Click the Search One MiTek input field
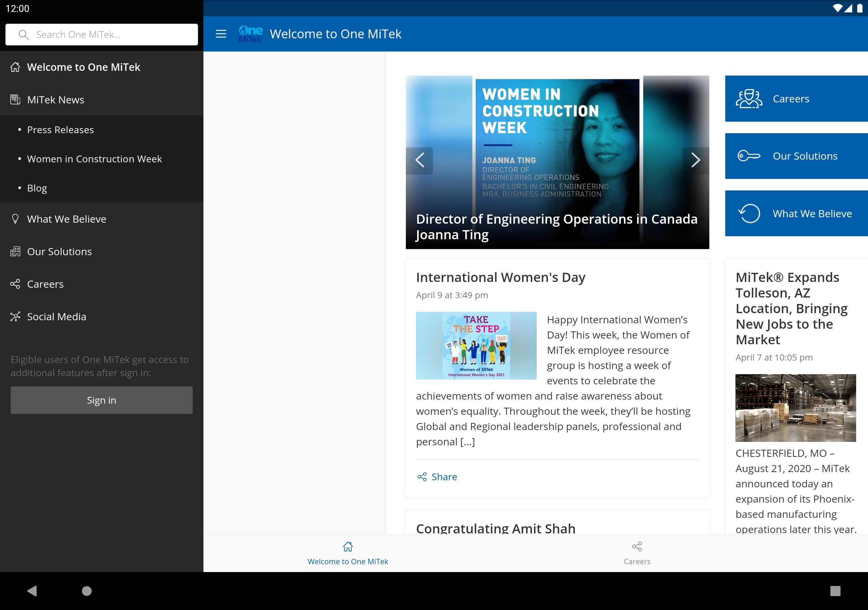This screenshot has height=610, width=868. tap(102, 35)
